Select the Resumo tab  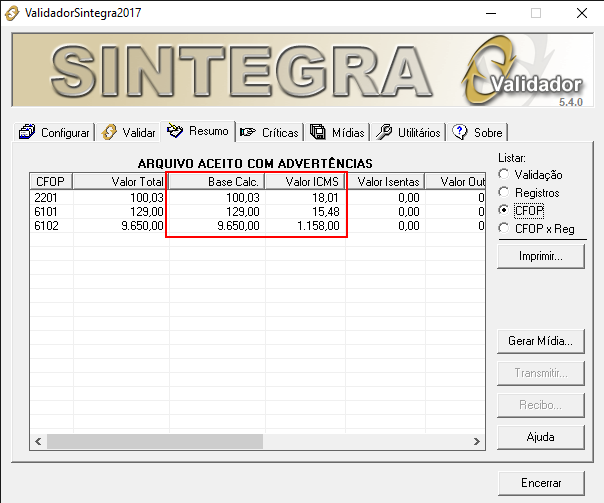click(198, 131)
